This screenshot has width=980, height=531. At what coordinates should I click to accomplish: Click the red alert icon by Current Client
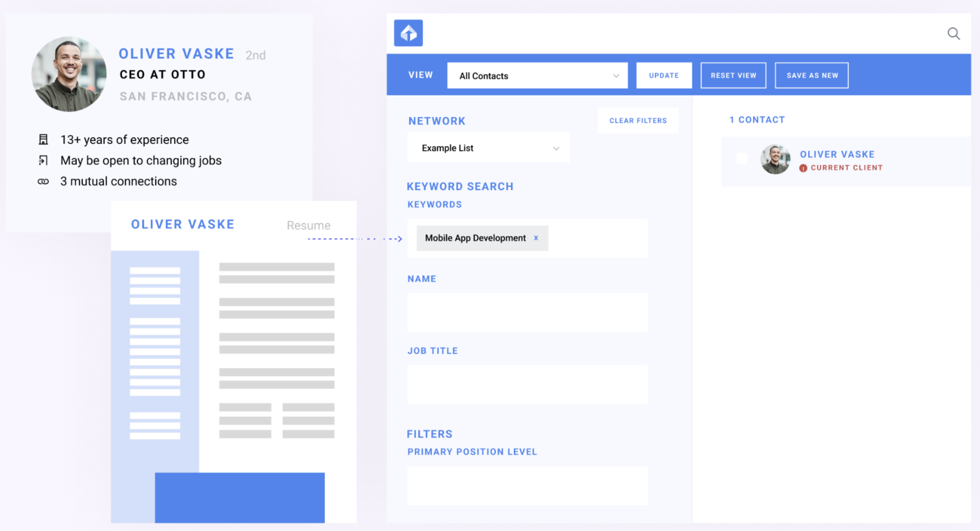tap(803, 168)
